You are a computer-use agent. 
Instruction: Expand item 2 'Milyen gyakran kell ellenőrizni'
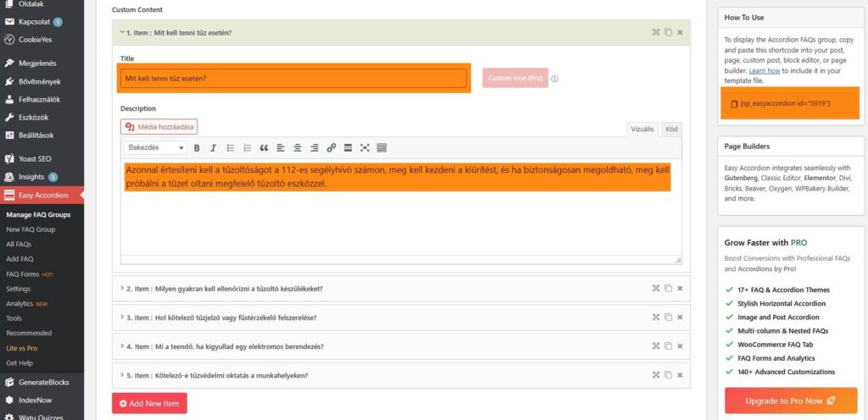click(x=224, y=289)
